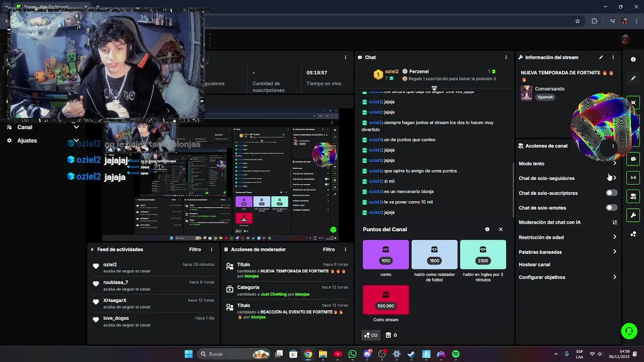
Task: Click the channel points infinity icon
Action: [x=371, y=335]
